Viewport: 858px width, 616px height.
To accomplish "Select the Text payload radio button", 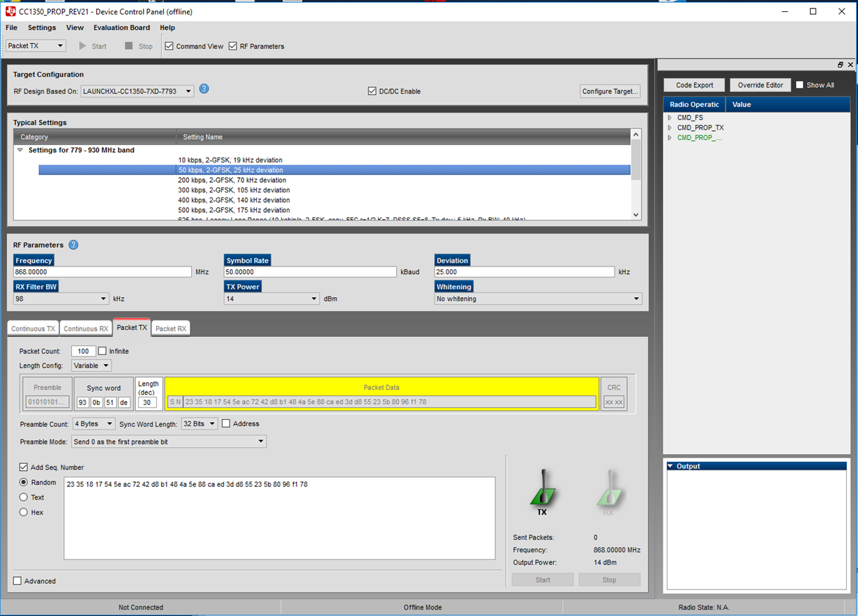I will point(24,497).
